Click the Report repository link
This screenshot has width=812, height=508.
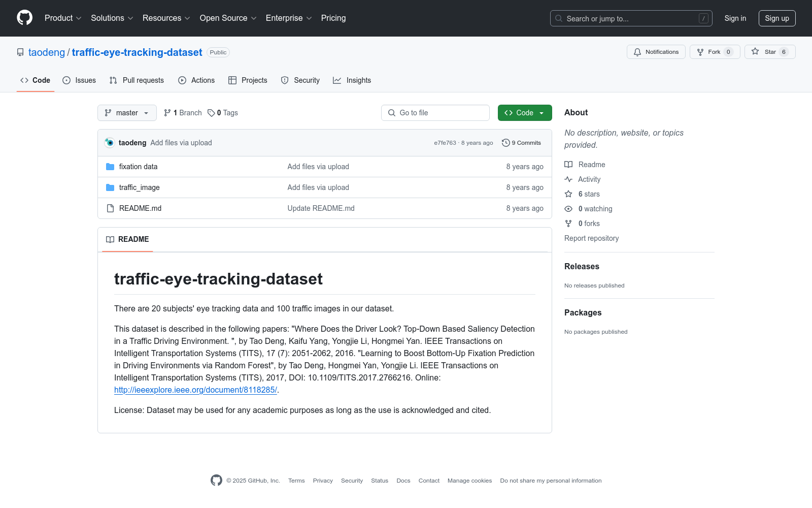(x=591, y=238)
